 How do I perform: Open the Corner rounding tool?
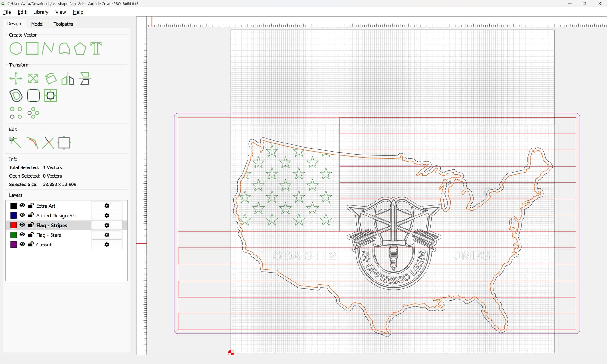coord(33,96)
